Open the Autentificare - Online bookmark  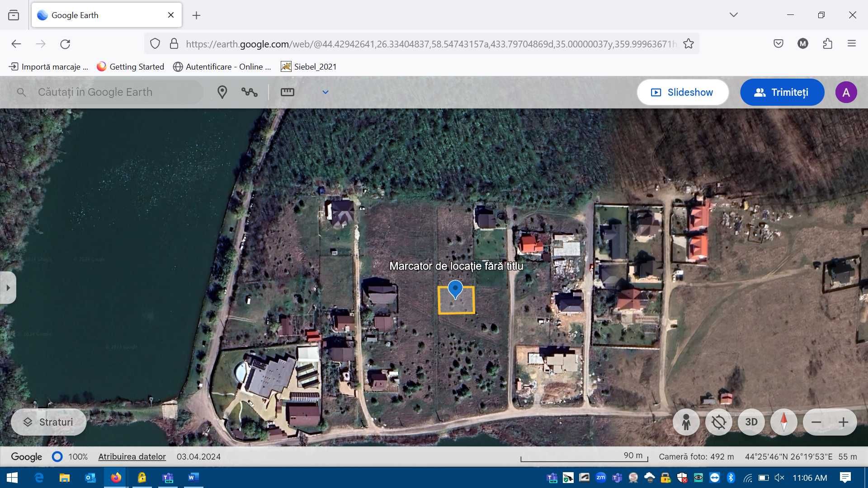222,67
